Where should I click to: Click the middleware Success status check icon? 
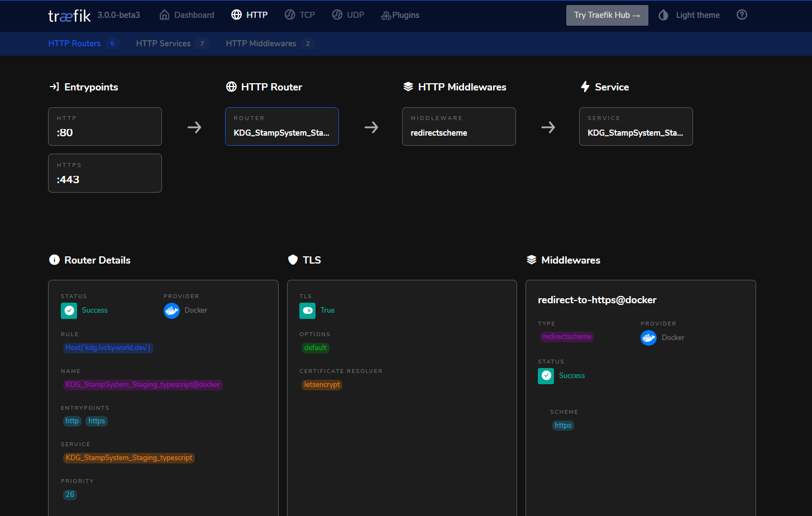tap(546, 376)
